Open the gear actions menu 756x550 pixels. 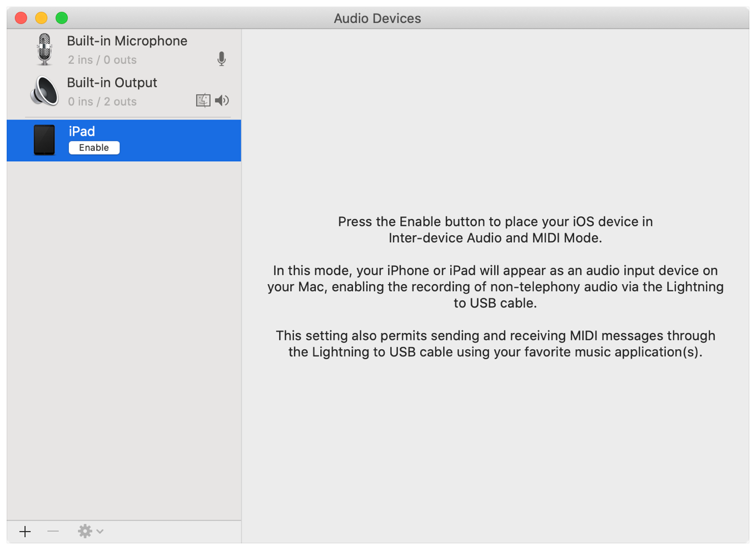(x=85, y=531)
